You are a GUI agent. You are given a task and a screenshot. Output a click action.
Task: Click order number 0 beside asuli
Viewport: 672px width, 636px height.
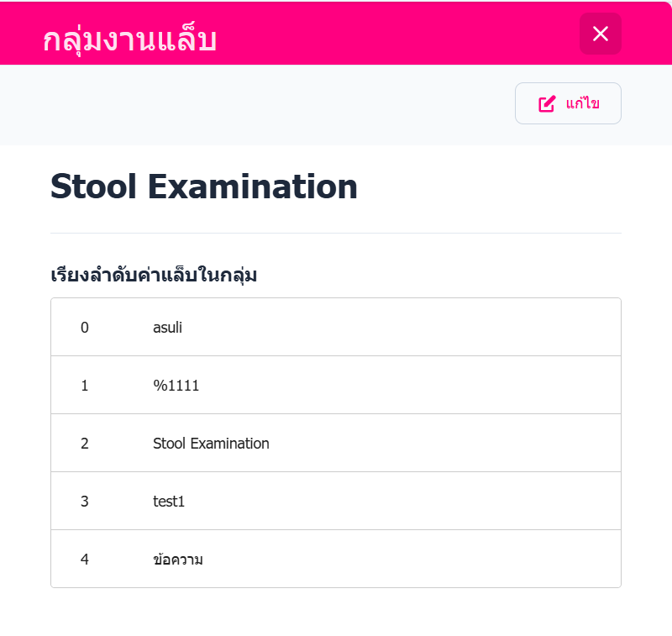84,328
